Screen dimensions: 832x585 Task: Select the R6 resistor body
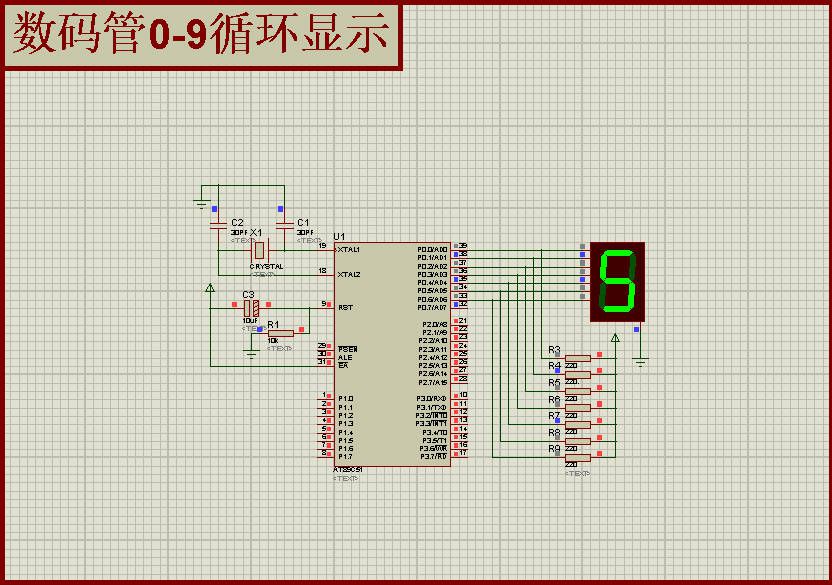coord(578,408)
